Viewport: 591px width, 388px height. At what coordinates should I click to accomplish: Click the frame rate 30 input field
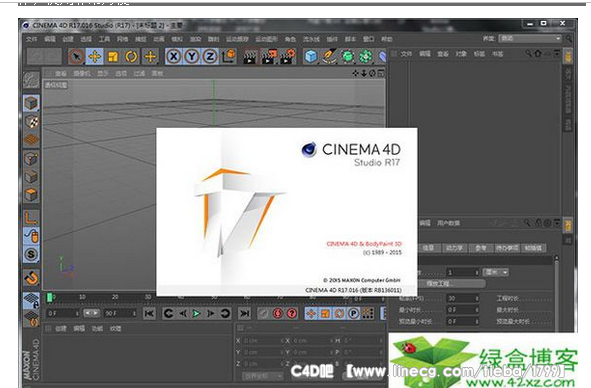click(x=463, y=298)
